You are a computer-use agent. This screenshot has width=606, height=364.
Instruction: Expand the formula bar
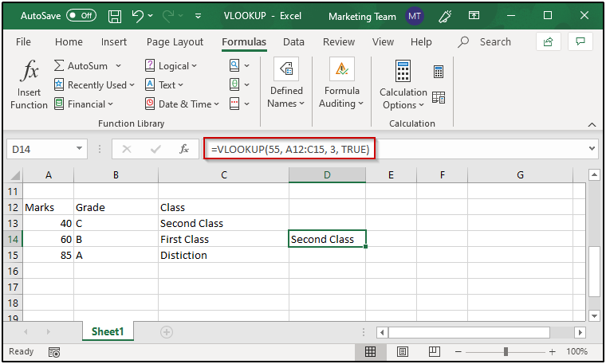click(592, 148)
